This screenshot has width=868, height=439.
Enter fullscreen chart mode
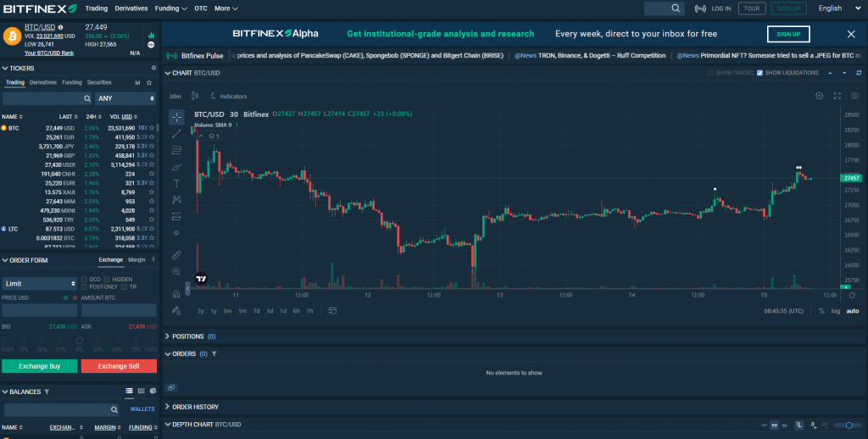click(x=837, y=96)
